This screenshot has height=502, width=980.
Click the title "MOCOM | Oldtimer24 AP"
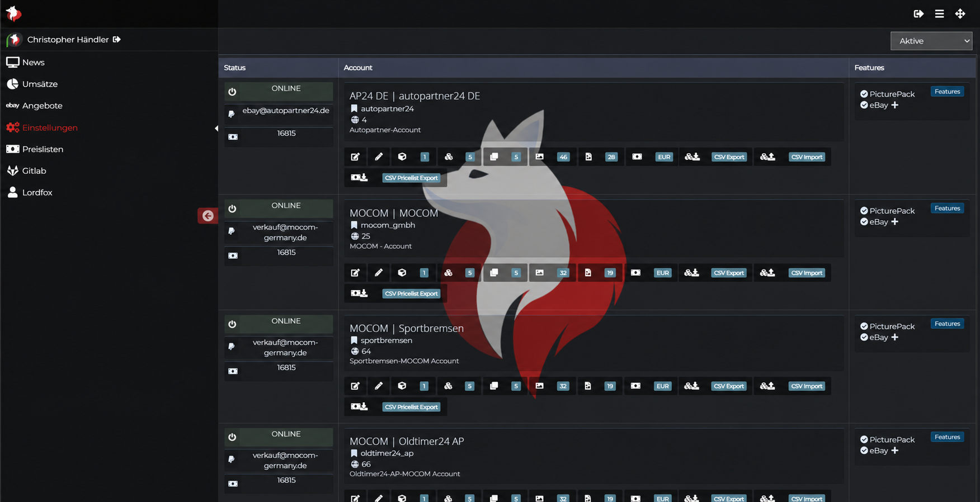coord(407,441)
